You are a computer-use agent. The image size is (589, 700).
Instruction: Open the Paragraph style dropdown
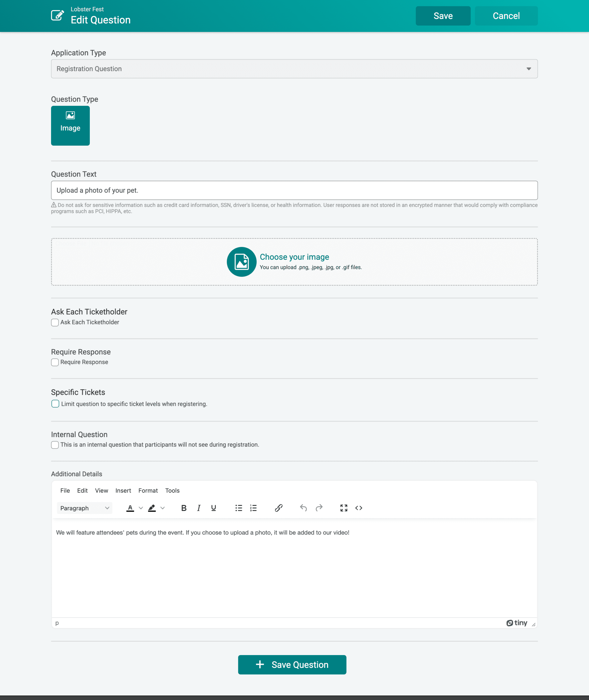click(x=84, y=508)
